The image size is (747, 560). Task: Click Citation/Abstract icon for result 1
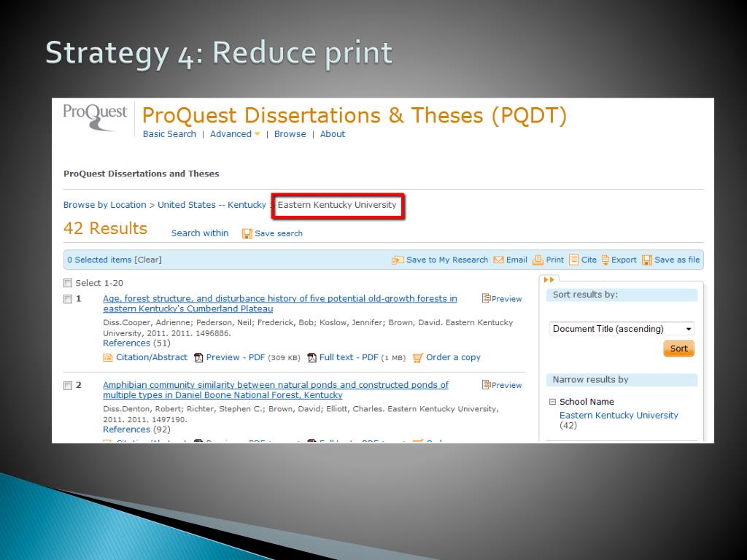108,357
